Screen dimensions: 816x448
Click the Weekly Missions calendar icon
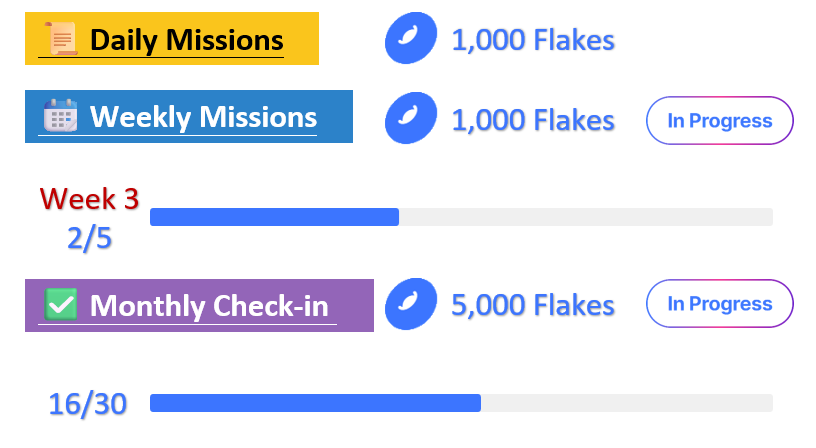60,117
